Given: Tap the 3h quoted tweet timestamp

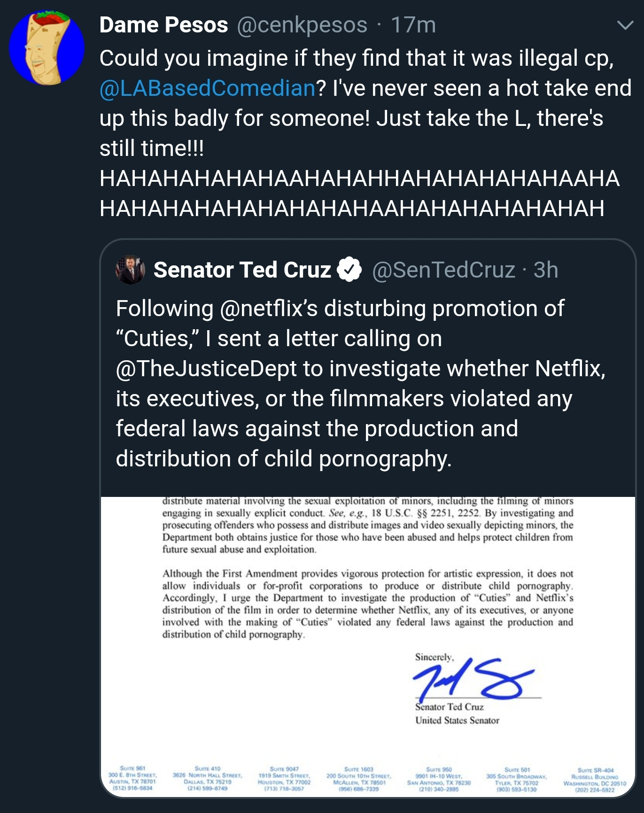Looking at the screenshot, I should pos(546,270).
